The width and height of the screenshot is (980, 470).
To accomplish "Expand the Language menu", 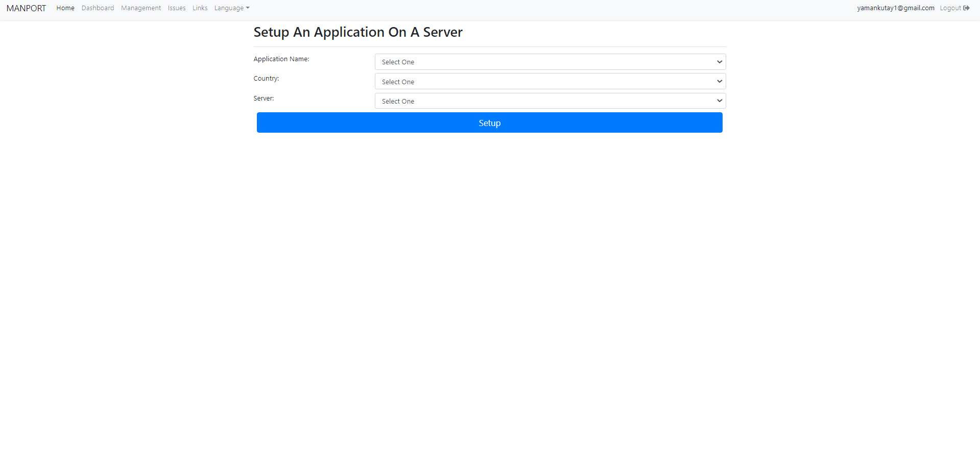I will [231, 8].
